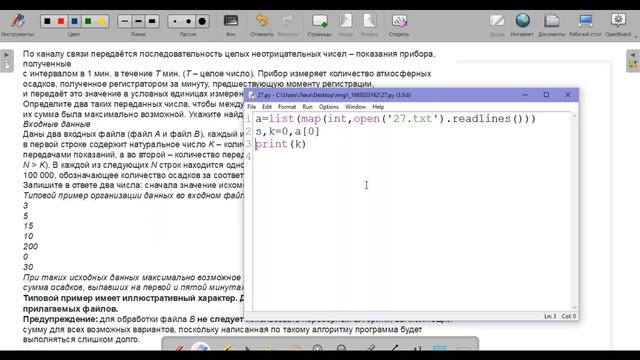Select the blue pen color
Image resolution: width=640 pixels, height=360 pixels.
[x=74, y=21]
